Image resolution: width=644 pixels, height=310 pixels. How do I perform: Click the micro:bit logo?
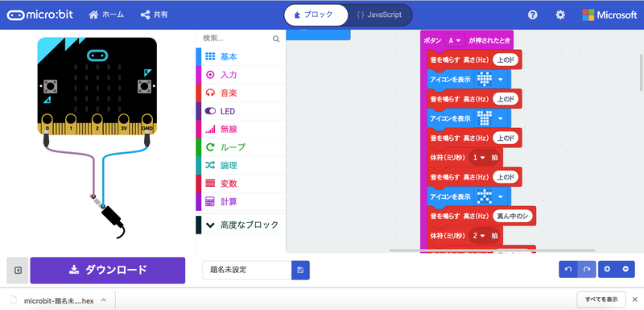pyautogui.click(x=40, y=14)
